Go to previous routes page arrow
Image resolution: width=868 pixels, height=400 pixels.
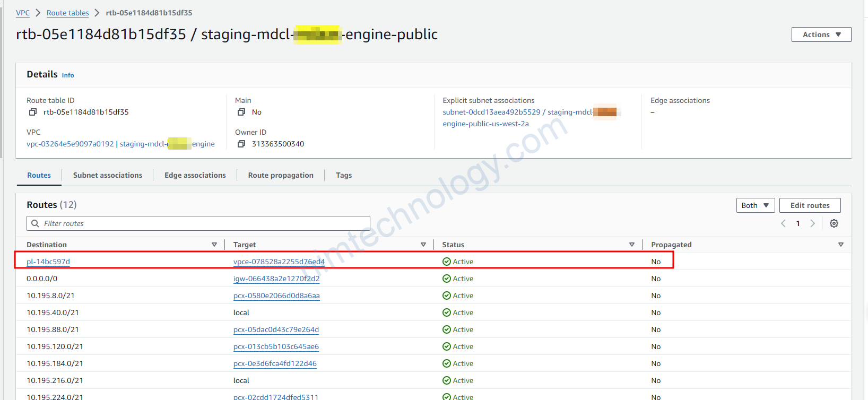[784, 223]
